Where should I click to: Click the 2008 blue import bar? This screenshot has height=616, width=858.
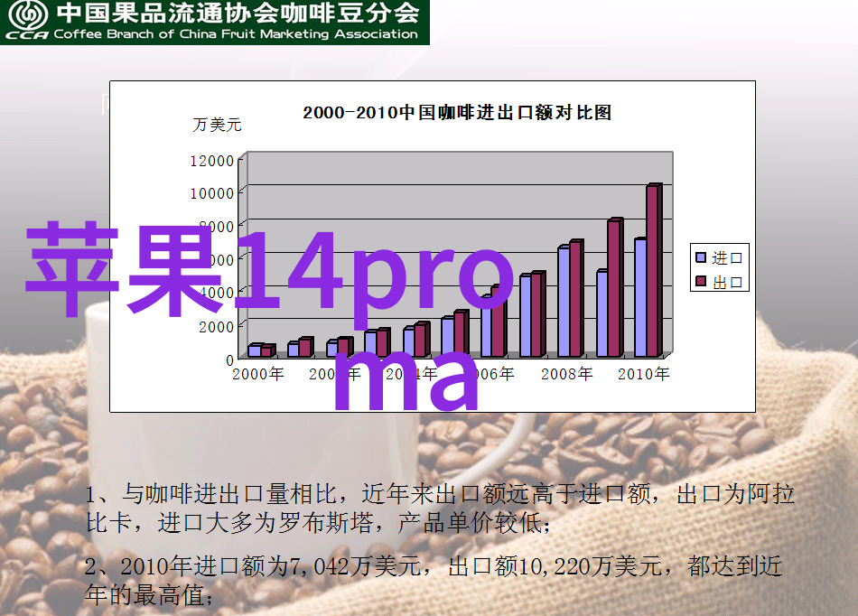(564, 302)
